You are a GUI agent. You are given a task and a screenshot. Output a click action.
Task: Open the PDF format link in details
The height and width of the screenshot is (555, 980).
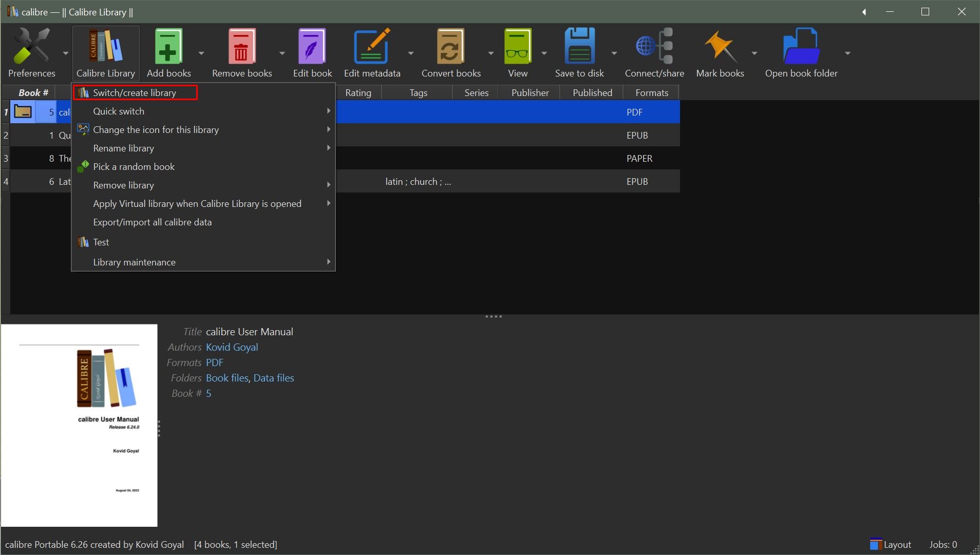pos(214,362)
